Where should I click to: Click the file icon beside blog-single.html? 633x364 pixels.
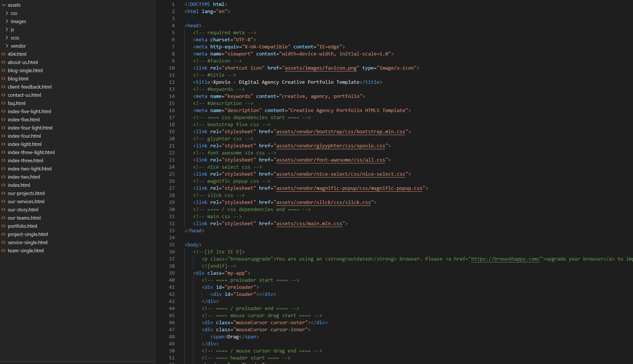coord(4,70)
